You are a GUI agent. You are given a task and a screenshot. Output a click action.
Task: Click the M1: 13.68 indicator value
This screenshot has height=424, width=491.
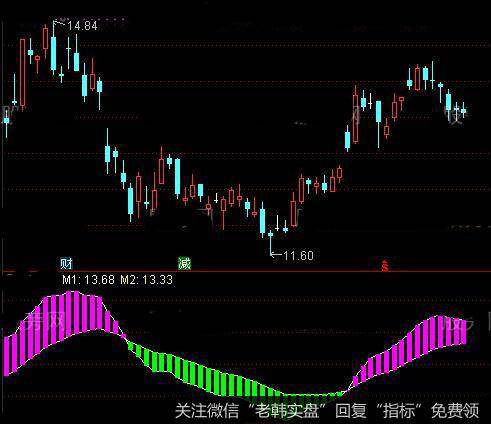pyautogui.click(x=88, y=279)
